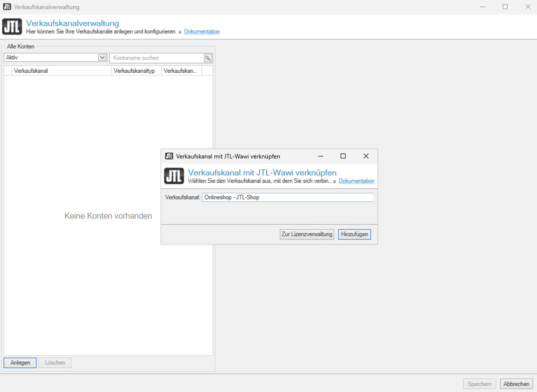
Task: Click the JTL logo in the verknüpfen dialog
Action: tap(174, 176)
